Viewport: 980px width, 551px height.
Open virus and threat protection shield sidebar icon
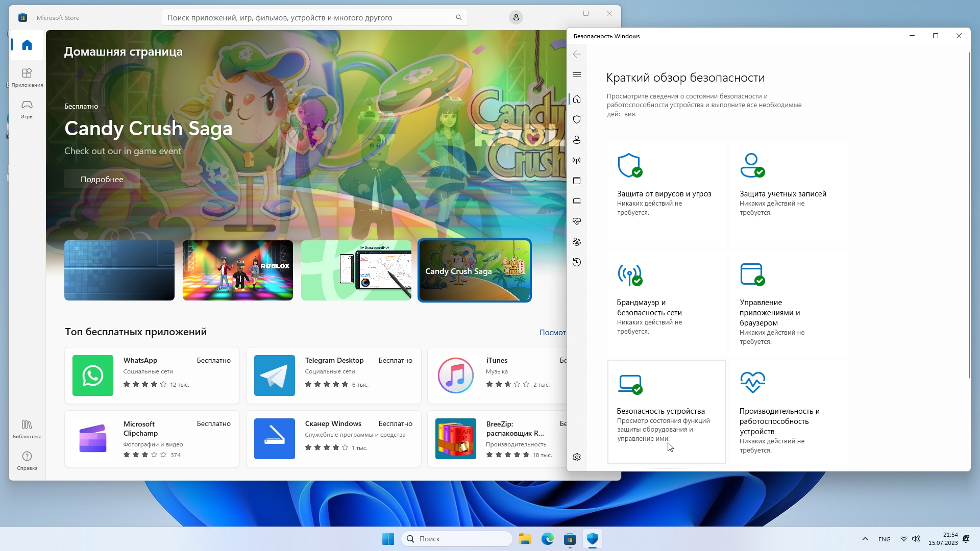pos(577,119)
